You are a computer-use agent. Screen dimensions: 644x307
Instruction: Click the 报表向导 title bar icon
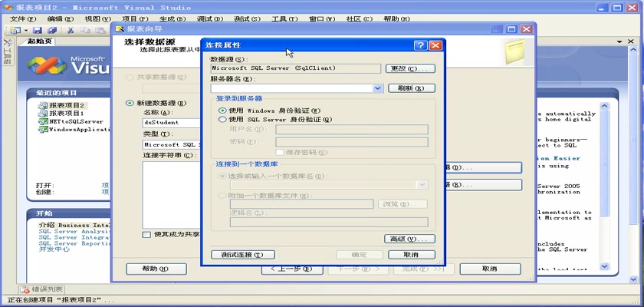(120, 28)
